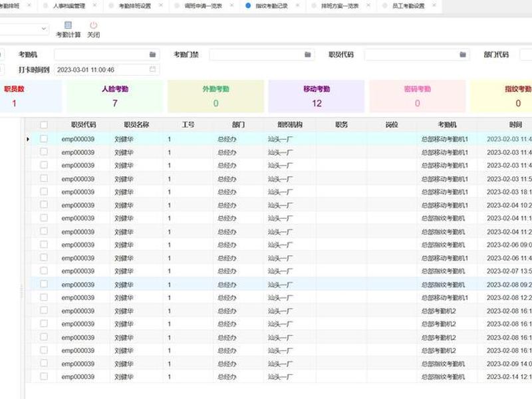This screenshot has height=399, width=532.
Task: Click 总部指纹考勤机 in the 2023-02-06 09:0 row
Action: pyautogui.click(x=443, y=245)
